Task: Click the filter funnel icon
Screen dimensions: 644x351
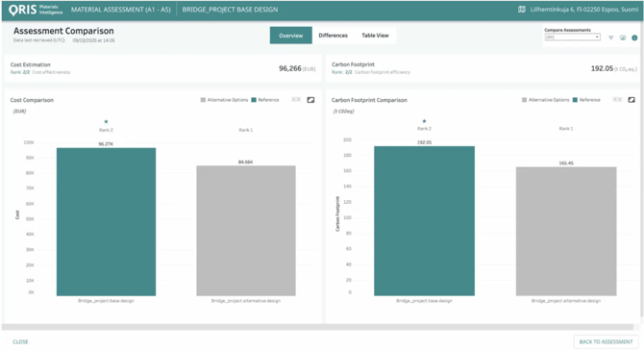Action: 610,38
